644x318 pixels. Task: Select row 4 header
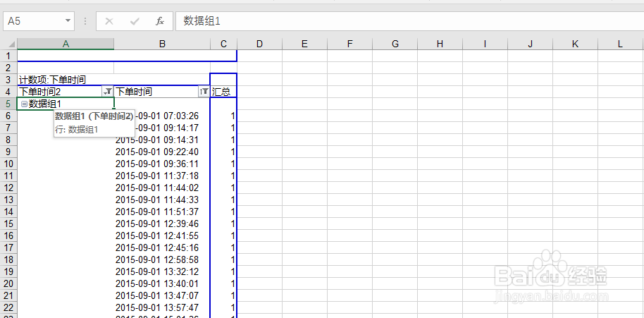pos(8,92)
